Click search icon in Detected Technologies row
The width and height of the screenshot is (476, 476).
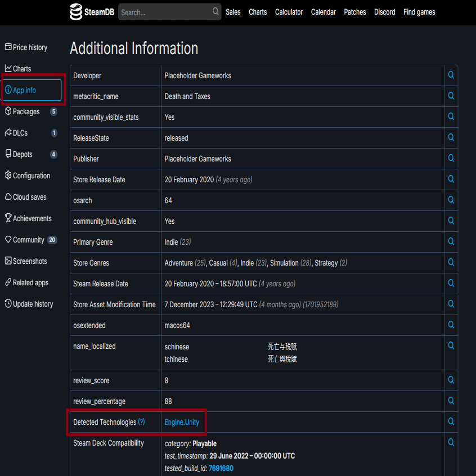coord(451,421)
